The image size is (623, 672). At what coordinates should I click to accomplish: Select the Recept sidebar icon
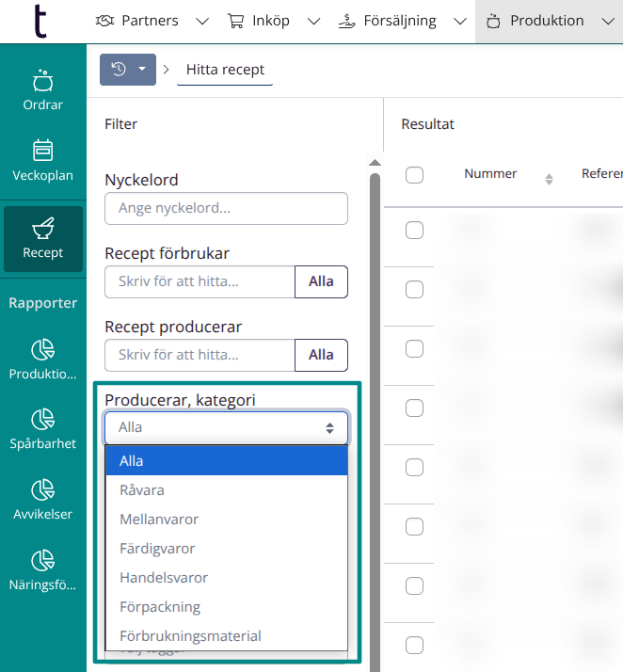[x=42, y=239]
